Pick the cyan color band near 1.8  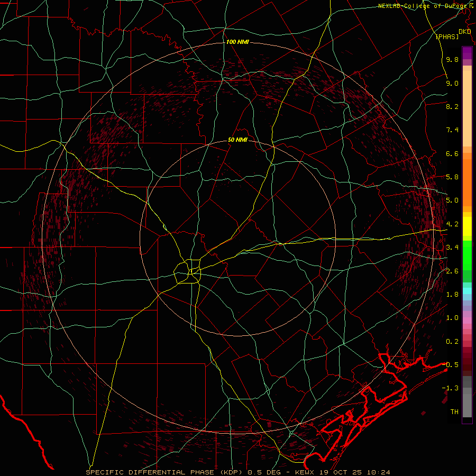(x=467, y=290)
